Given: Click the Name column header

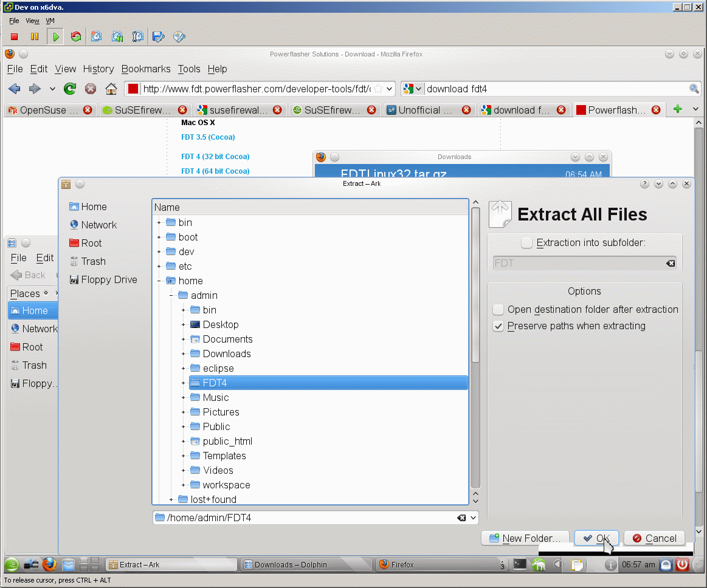Looking at the screenshot, I should click(x=311, y=207).
